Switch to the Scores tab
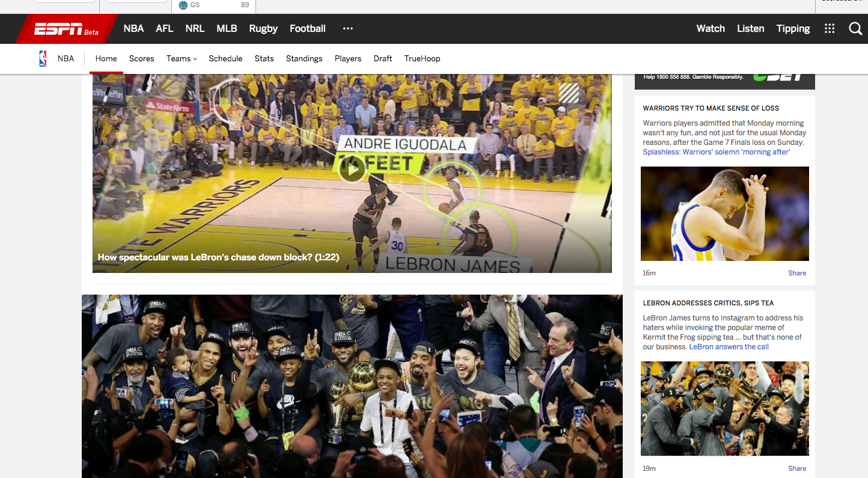868x478 pixels. (142, 58)
